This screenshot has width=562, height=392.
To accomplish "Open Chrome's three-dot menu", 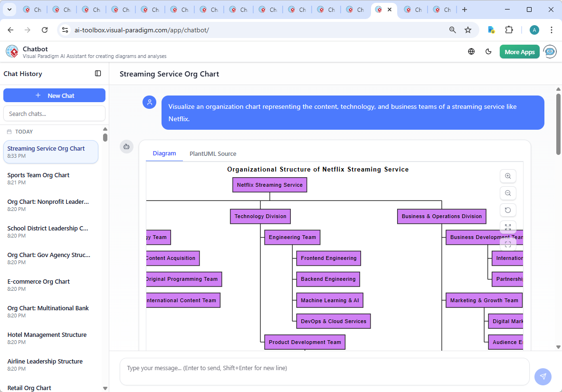I will tap(551, 30).
